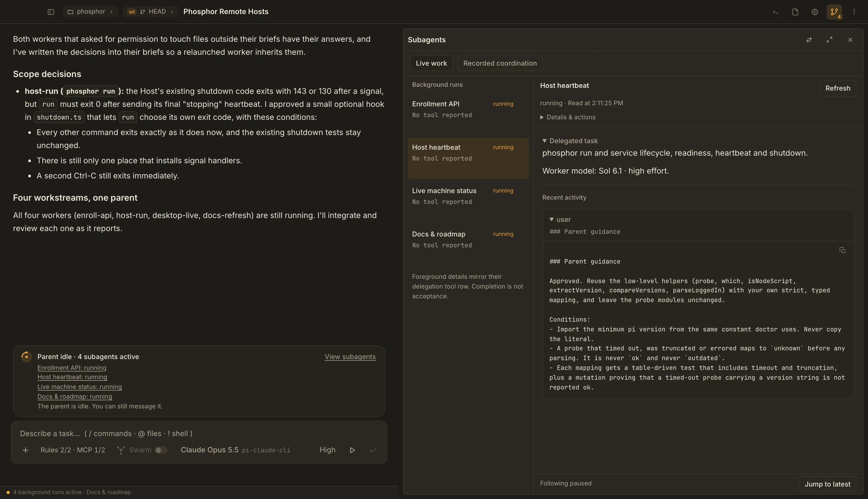Screen dimensions: 868x499
Task: Click Rules 2/2 · MCP 1/2 indicator
Action: coord(73,450)
